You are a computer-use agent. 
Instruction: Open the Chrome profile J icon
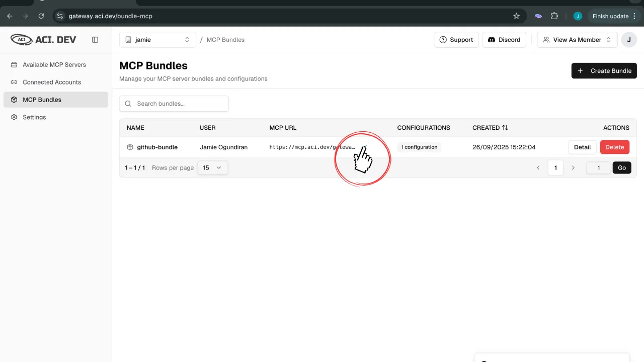578,16
